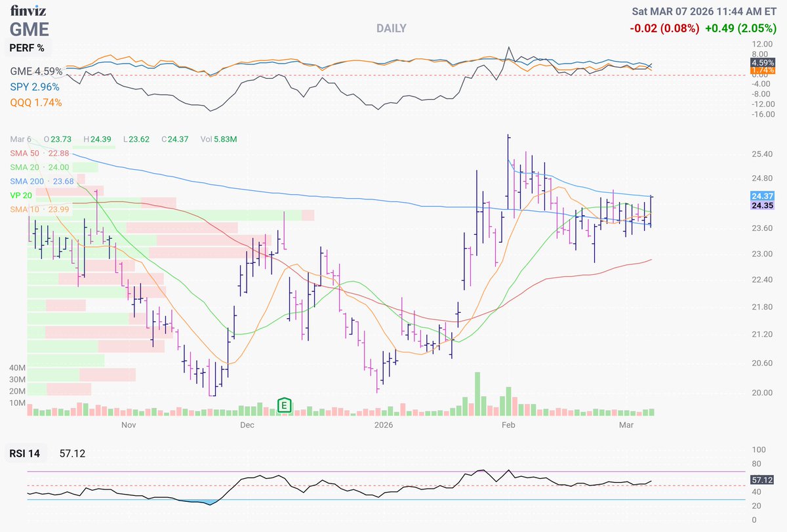Image resolution: width=787 pixels, height=532 pixels.
Task: Click the Nov label on time axis
Action: 128,426
